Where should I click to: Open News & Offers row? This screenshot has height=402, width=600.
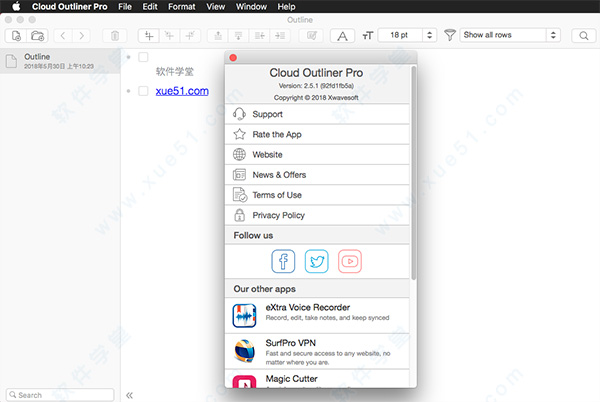pyautogui.click(x=317, y=175)
